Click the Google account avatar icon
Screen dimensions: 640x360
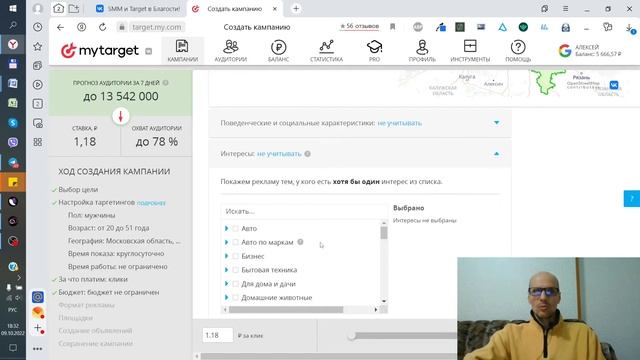565,51
